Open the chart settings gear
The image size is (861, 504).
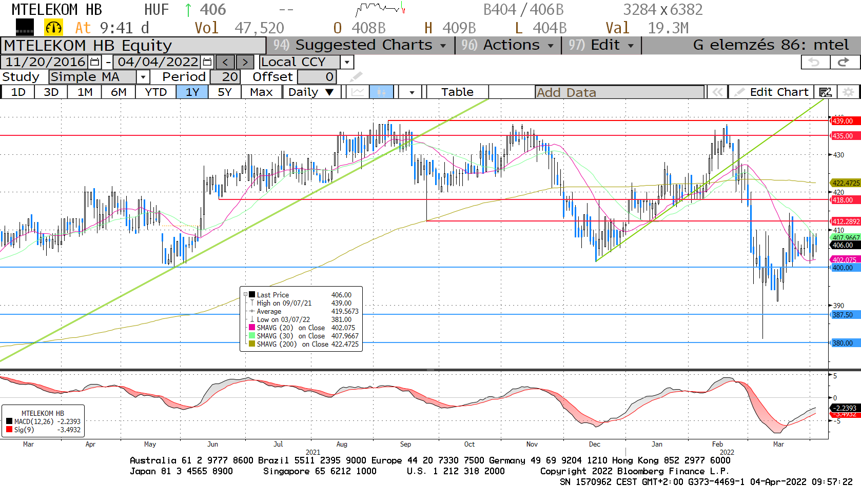click(x=849, y=92)
